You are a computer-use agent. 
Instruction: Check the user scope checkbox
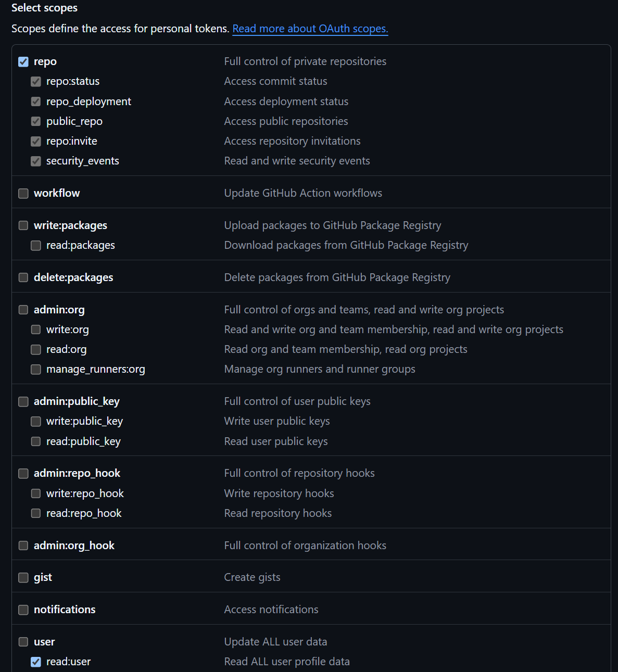(x=23, y=642)
